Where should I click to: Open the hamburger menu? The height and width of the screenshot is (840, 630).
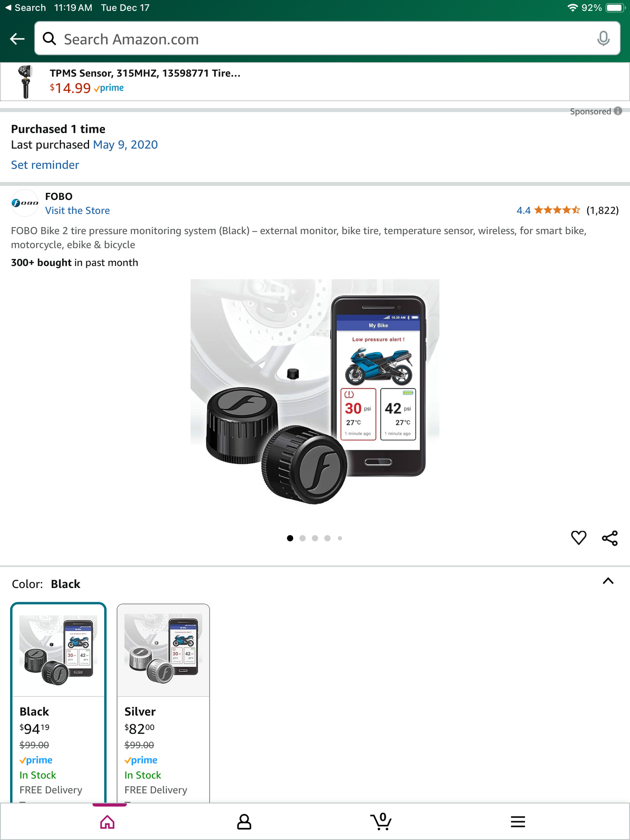pyautogui.click(x=518, y=822)
